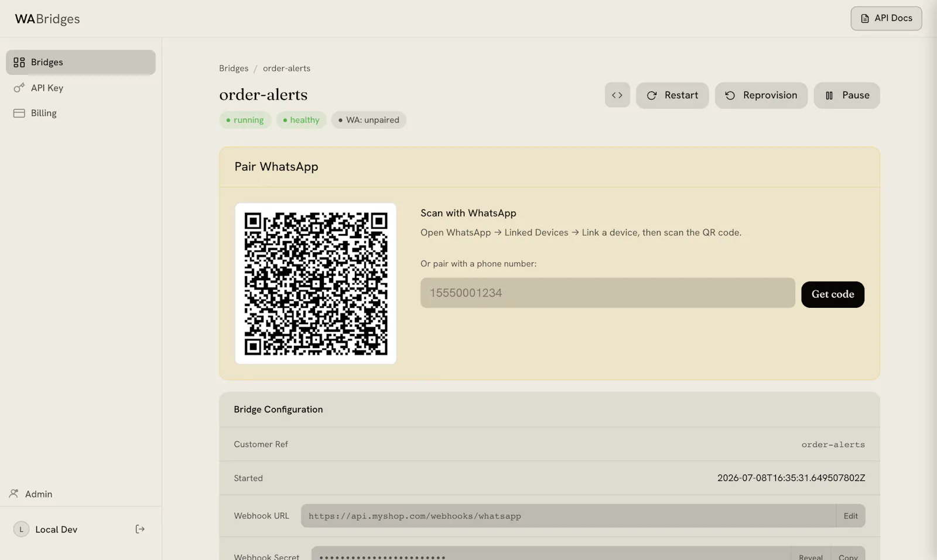Focus the phone number input field
The width and height of the screenshot is (937, 560).
point(607,293)
